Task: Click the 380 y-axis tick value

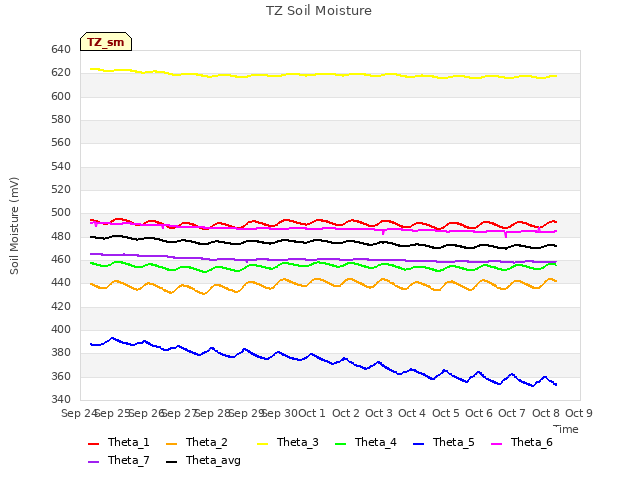Action: coord(61,352)
